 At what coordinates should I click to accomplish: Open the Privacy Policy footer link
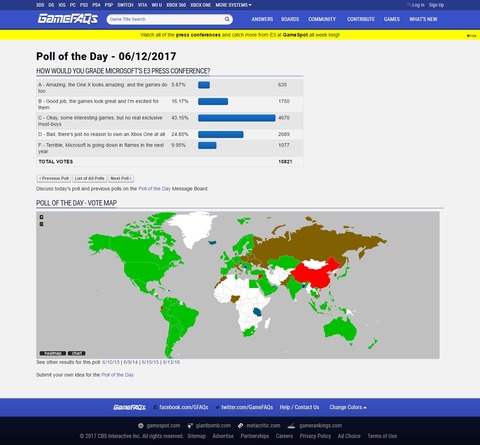[x=315, y=436]
